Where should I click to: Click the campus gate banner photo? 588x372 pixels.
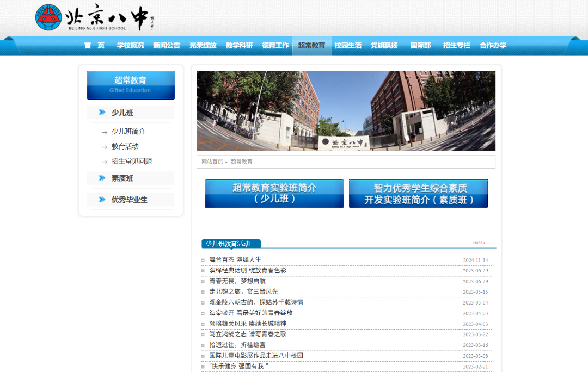pyautogui.click(x=346, y=111)
